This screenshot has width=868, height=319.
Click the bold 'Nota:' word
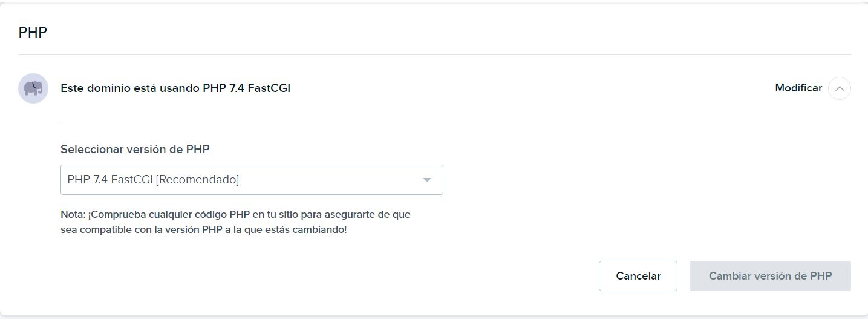pos(73,215)
